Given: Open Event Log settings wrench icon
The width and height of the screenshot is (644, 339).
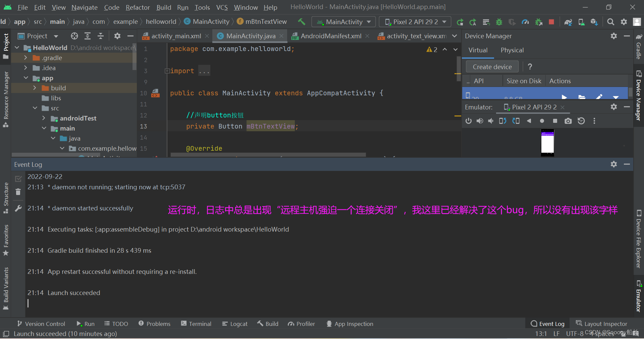Looking at the screenshot, I should pyautogui.click(x=18, y=208).
